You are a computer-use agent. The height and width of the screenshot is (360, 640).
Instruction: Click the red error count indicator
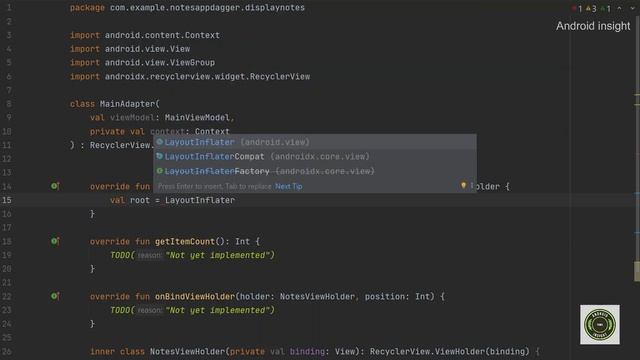click(577, 9)
